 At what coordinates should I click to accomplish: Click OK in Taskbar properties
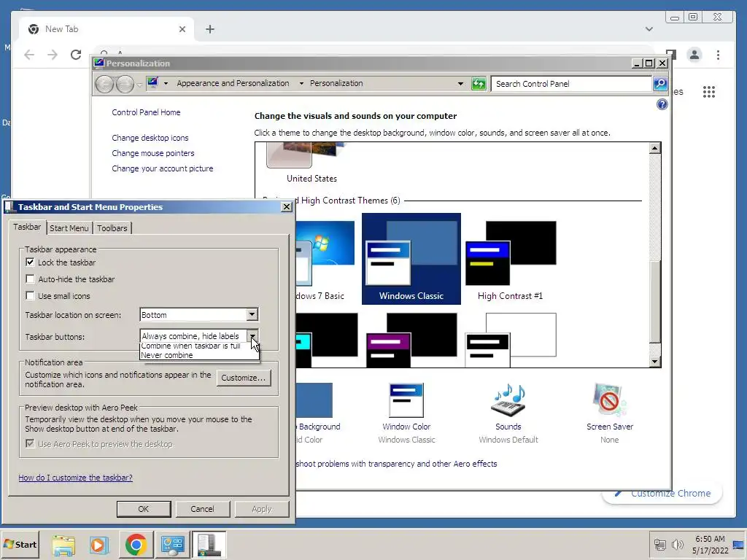[144, 509]
